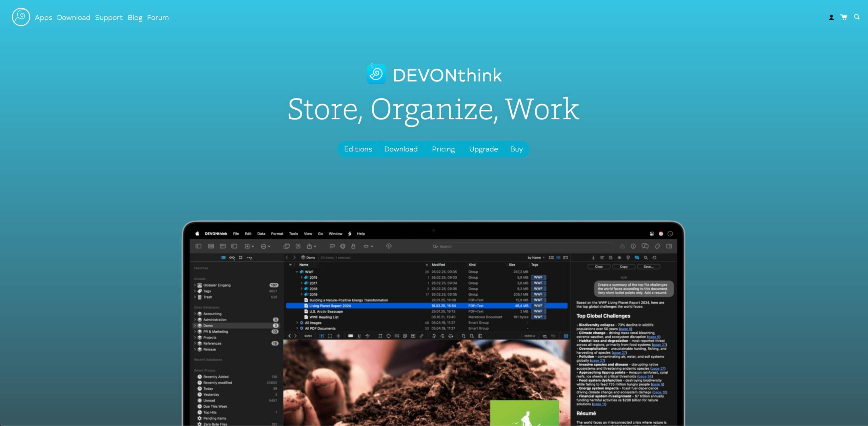The width and height of the screenshot is (868, 426).
Task: Open the chat bubbles icon in toolbar
Action: 645,246
